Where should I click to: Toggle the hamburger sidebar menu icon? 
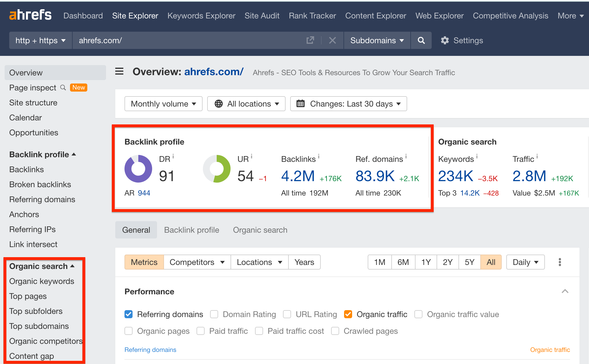click(119, 71)
